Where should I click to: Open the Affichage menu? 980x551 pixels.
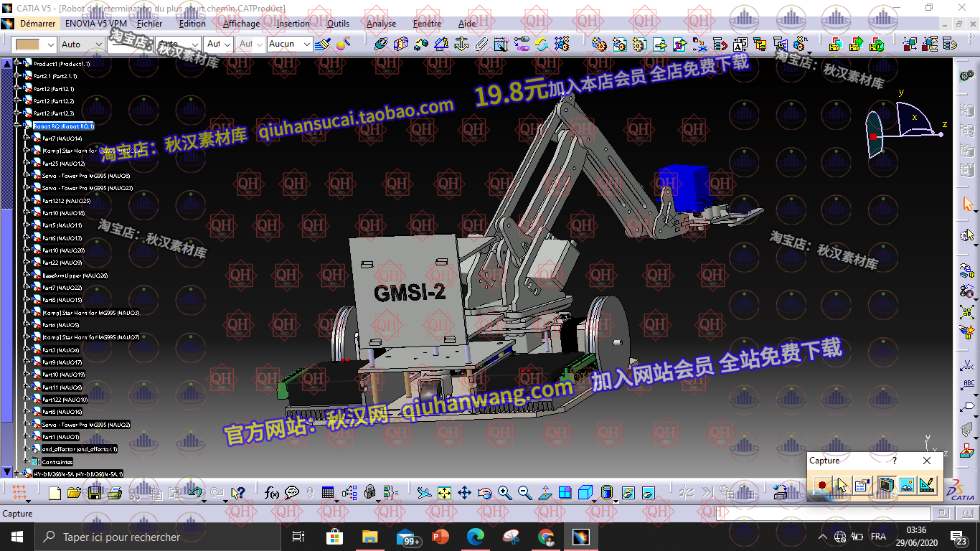[x=241, y=23]
